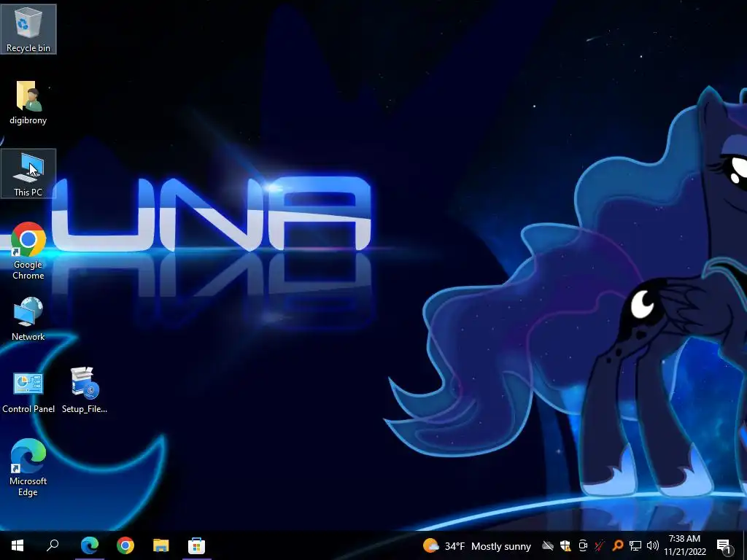Open network connection tray icon
This screenshot has height=560, width=747.
click(x=635, y=545)
